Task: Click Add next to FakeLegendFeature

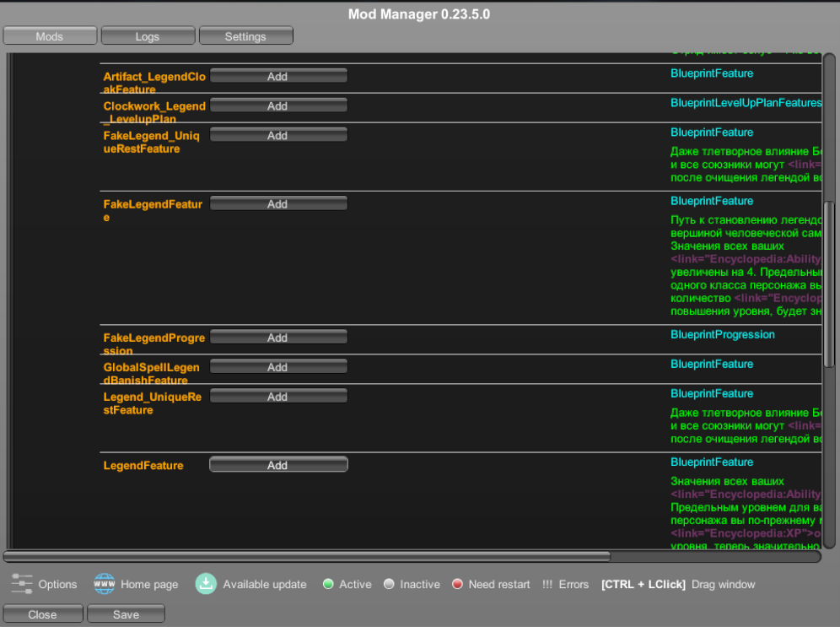Action: tap(278, 203)
